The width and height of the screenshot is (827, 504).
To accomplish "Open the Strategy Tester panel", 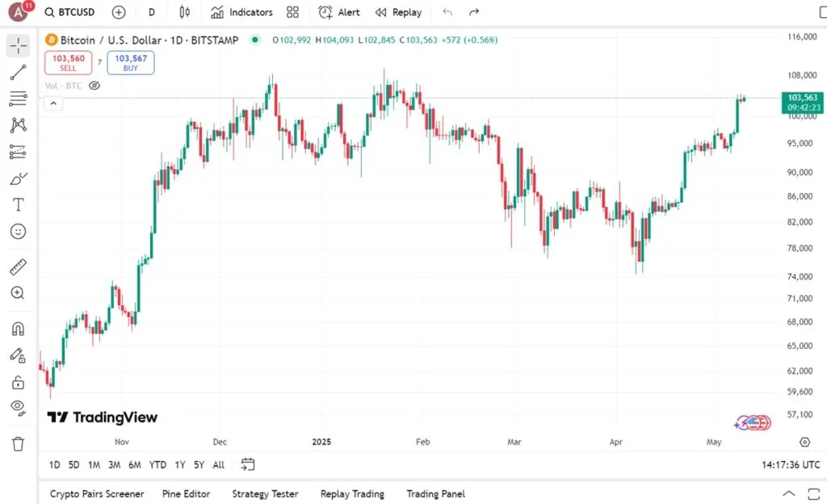I will (265, 493).
